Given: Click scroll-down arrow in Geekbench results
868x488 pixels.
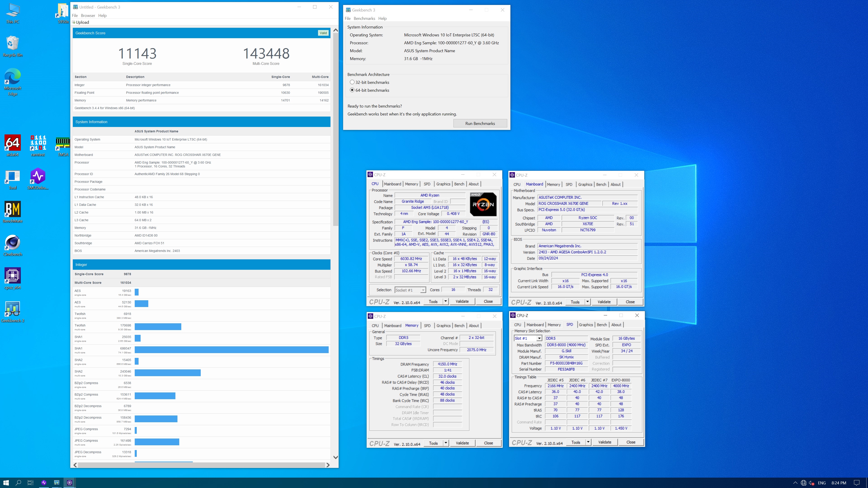Looking at the screenshot, I should [x=336, y=457].
